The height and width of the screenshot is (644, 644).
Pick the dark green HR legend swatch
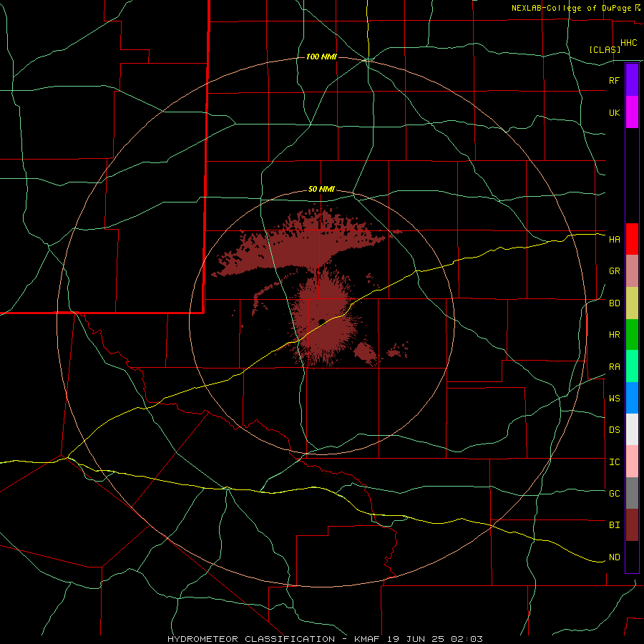[632, 335]
